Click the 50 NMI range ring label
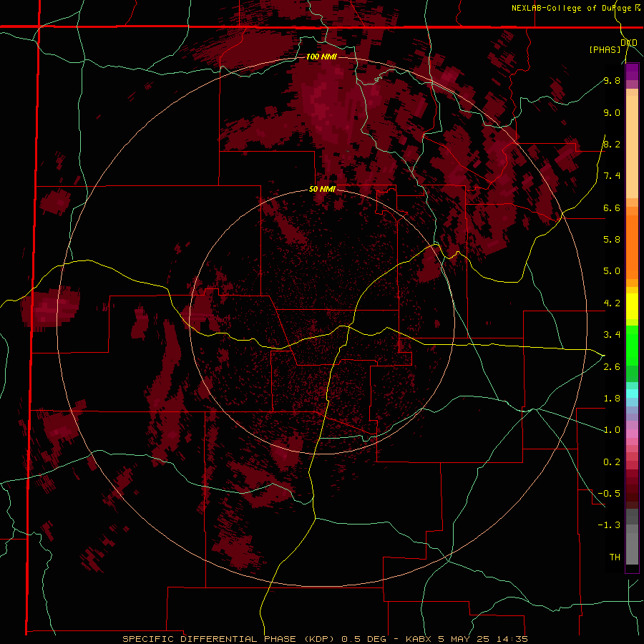This screenshot has width=644, height=644. pyautogui.click(x=322, y=190)
